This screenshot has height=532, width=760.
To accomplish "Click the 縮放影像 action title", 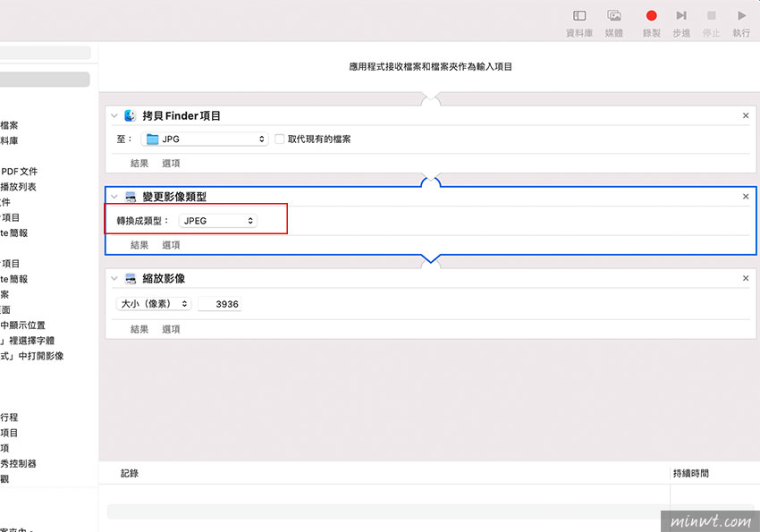I will (164, 279).
